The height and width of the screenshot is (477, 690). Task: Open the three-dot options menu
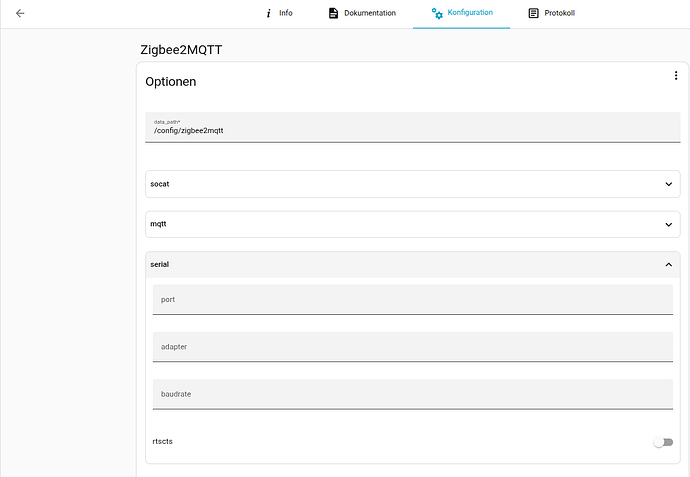(x=675, y=76)
